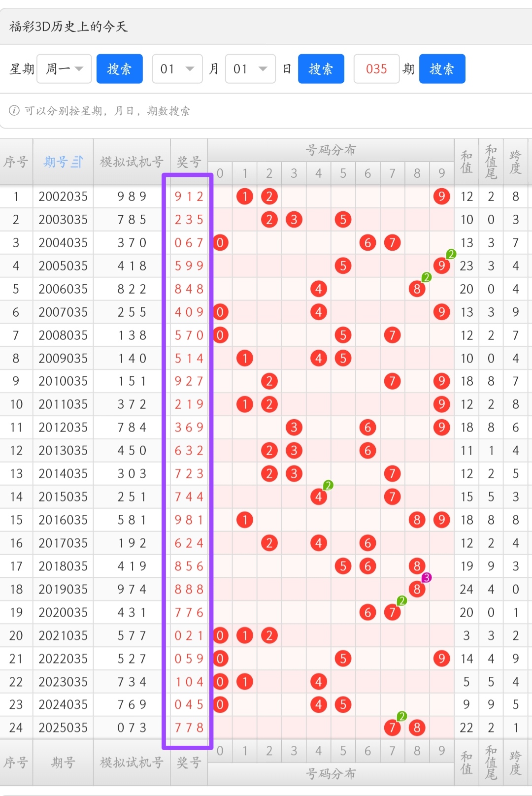The height and width of the screenshot is (796, 532).
Task: Click the 和值尾 top column header
Action: click(491, 162)
